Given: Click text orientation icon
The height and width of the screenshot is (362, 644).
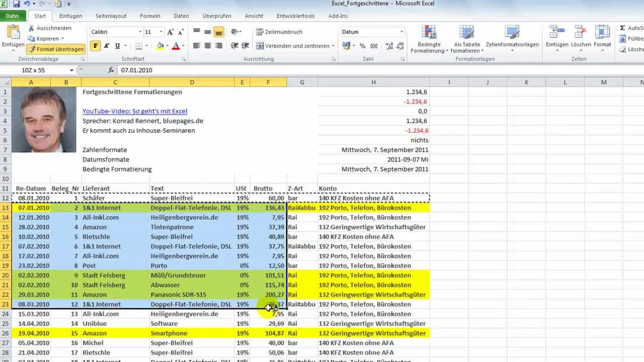Looking at the screenshot, I should point(234,32).
